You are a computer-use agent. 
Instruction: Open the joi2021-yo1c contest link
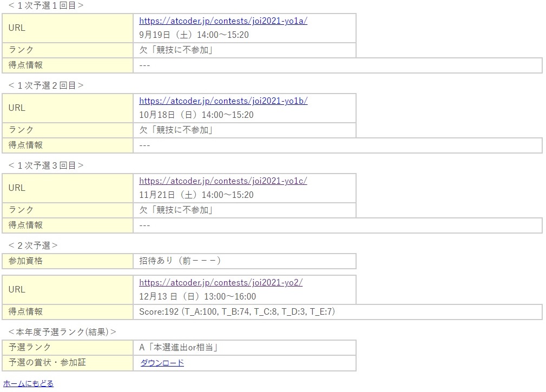[x=222, y=181]
